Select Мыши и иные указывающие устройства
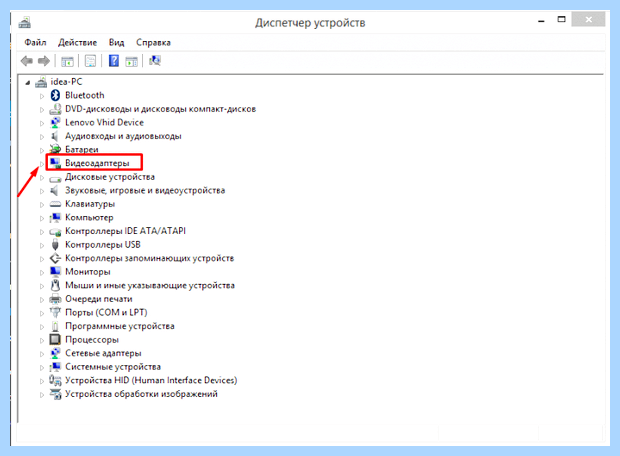 coord(150,285)
